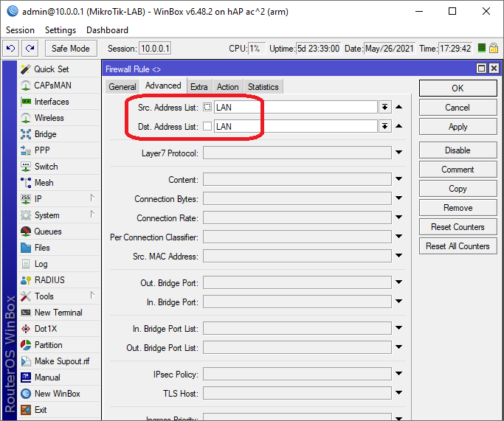The width and height of the screenshot is (504, 421).
Task: Click Reset All Counters button
Action: (x=458, y=246)
